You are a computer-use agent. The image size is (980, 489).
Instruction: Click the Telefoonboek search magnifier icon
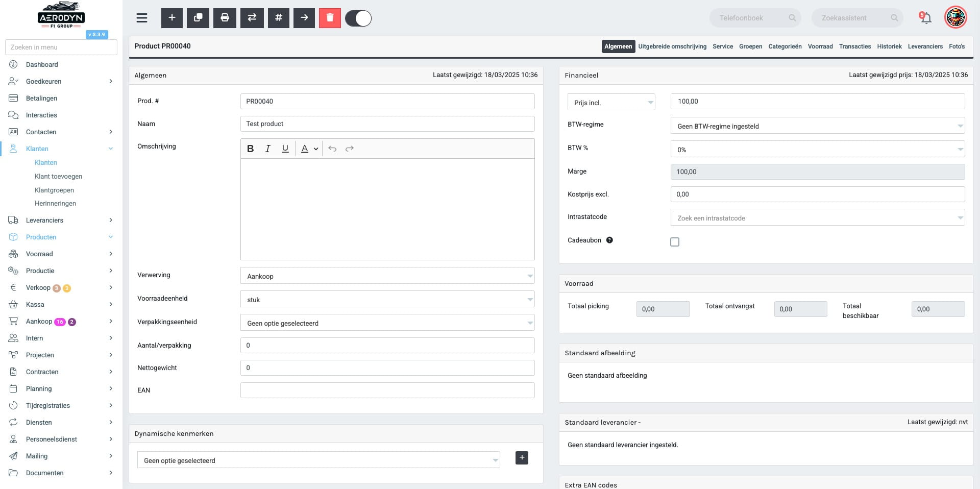point(792,18)
